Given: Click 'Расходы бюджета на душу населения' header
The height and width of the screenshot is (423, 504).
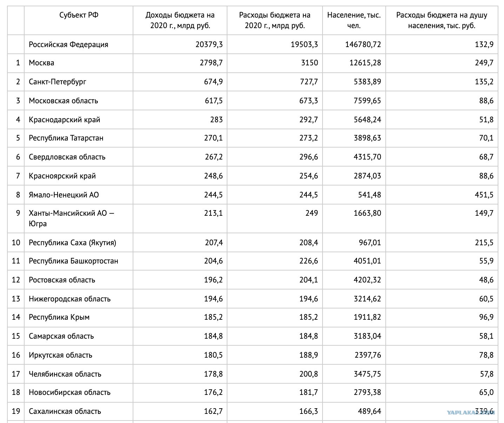Looking at the screenshot, I should click(x=442, y=20).
